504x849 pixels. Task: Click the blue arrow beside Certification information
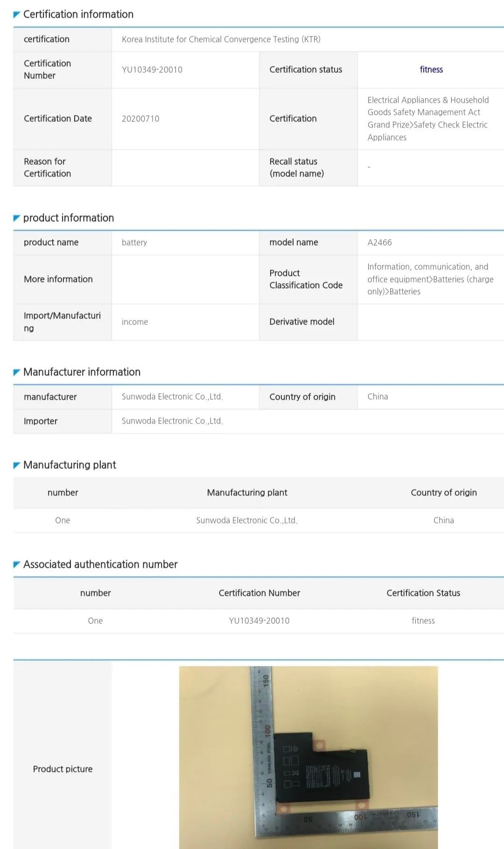[17, 15]
